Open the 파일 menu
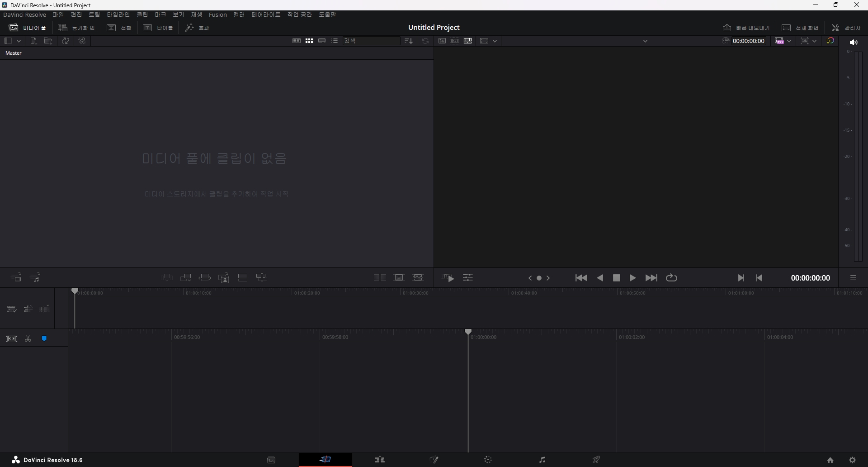Screen dimensions: 868x467 click(58, 15)
